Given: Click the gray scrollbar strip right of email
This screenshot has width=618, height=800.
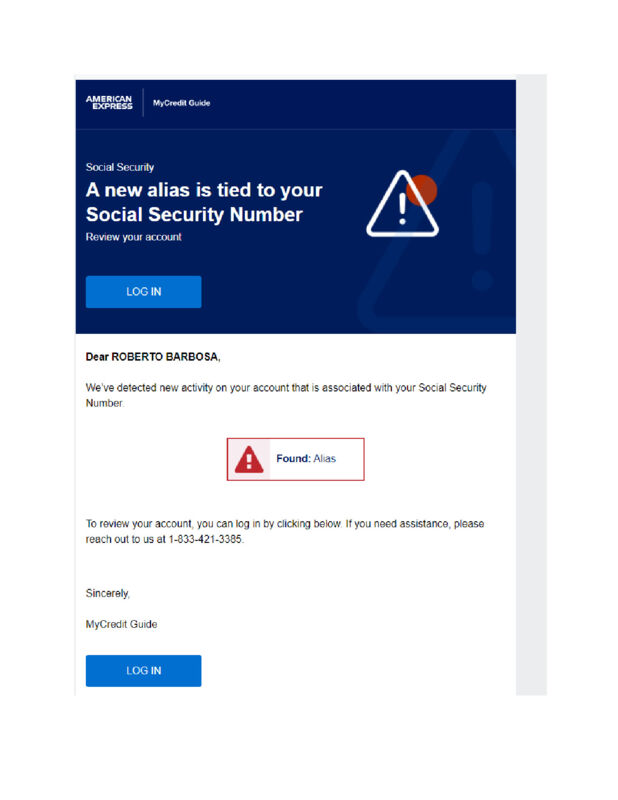Looking at the screenshot, I should 531,385.
